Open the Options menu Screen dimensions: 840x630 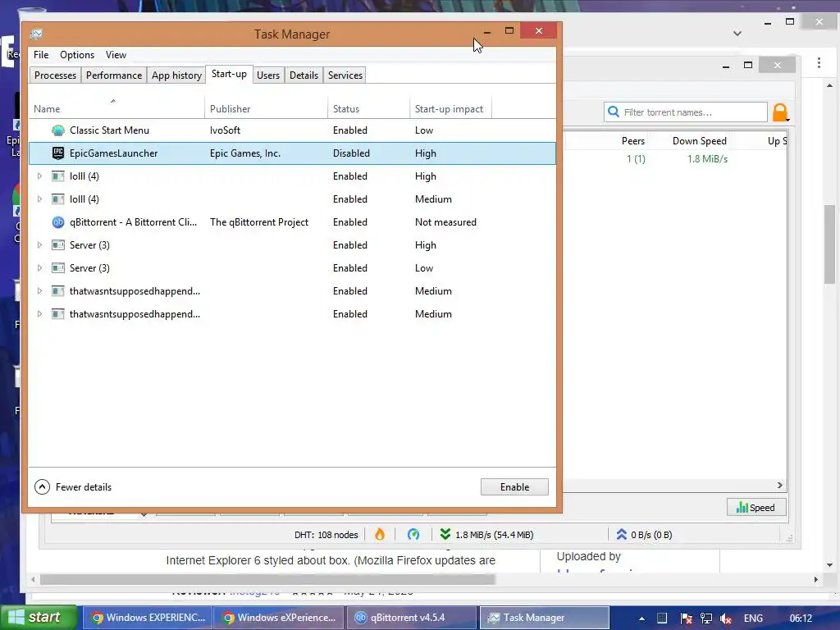[77, 55]
